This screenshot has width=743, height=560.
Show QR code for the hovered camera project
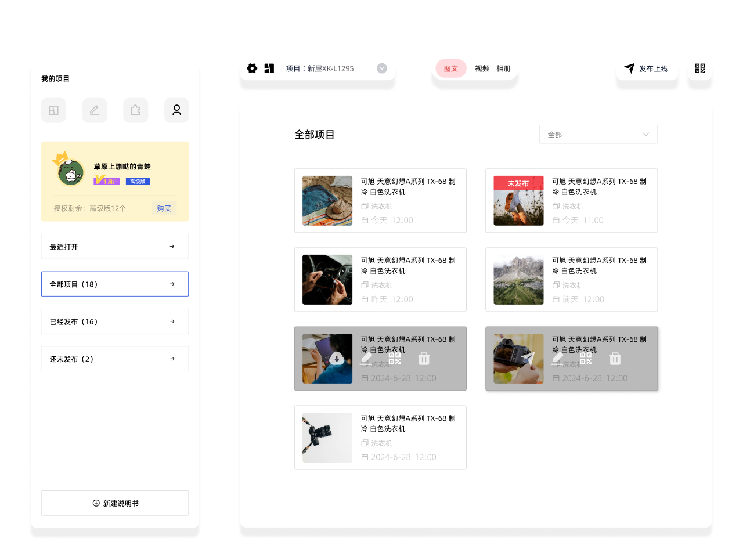(586, 359)
